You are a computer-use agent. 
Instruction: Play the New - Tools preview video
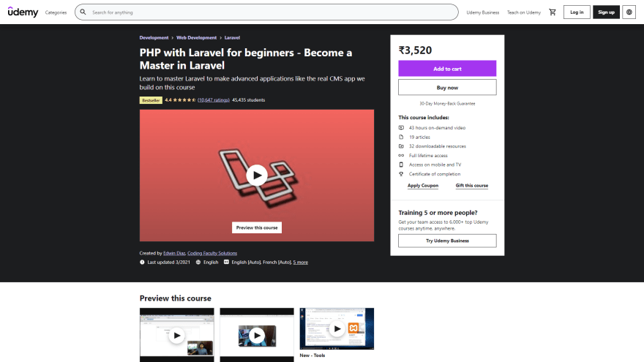pos(337,329)
